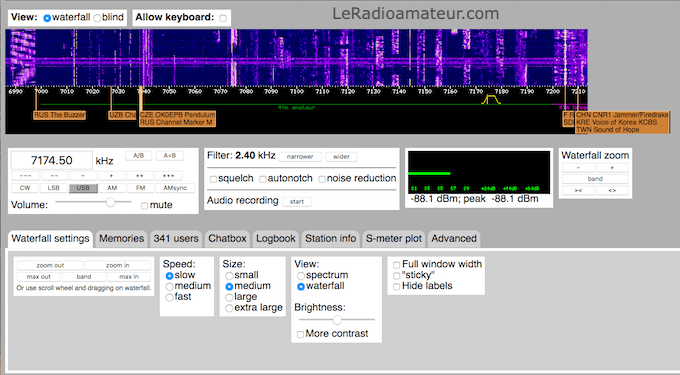
Task: Click band button in Waterfall zoom panel
Action: click(595, 179)
